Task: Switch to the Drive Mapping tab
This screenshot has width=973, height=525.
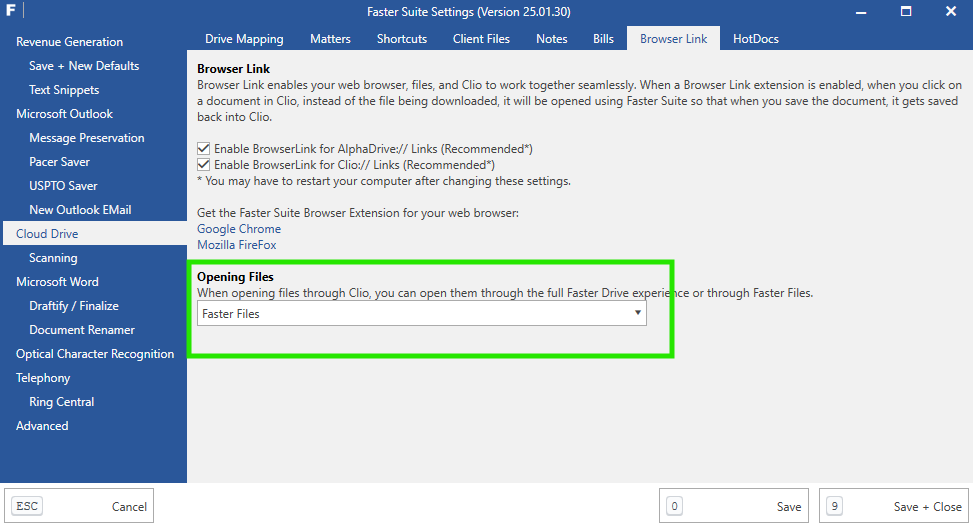Action: (x=244, y=38)
